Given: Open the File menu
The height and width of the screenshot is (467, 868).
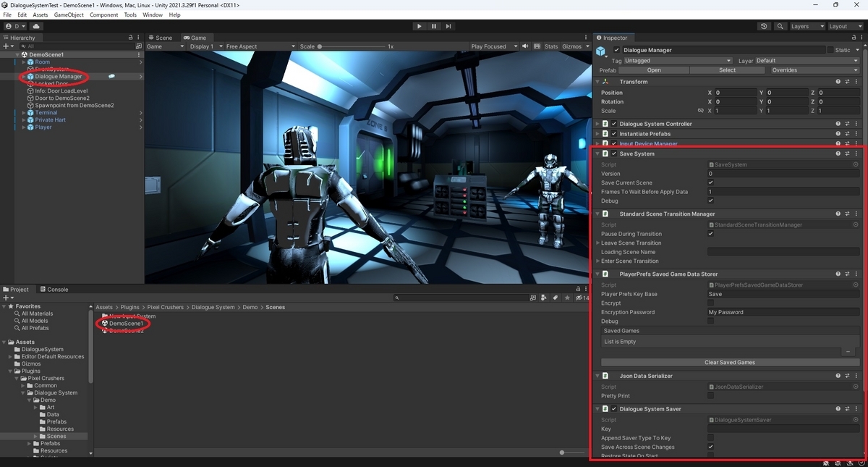Looking at the screenshot, I should (7, 14).
